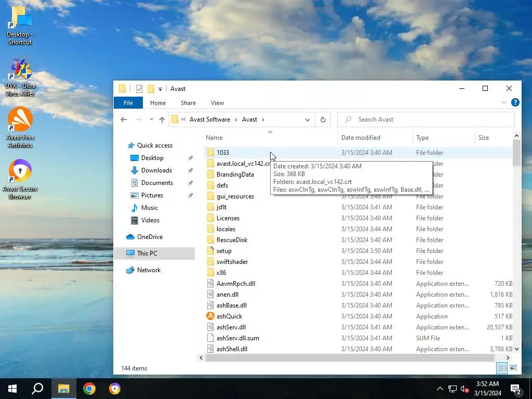Open the File menu tab

click(x=128, y=103)
